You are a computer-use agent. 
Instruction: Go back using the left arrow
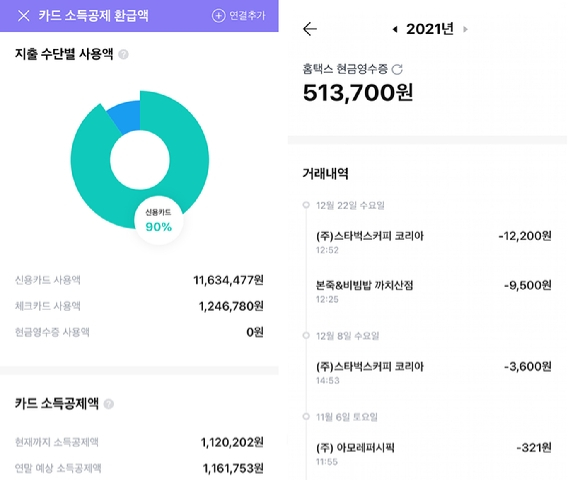(x=310, y=29)
